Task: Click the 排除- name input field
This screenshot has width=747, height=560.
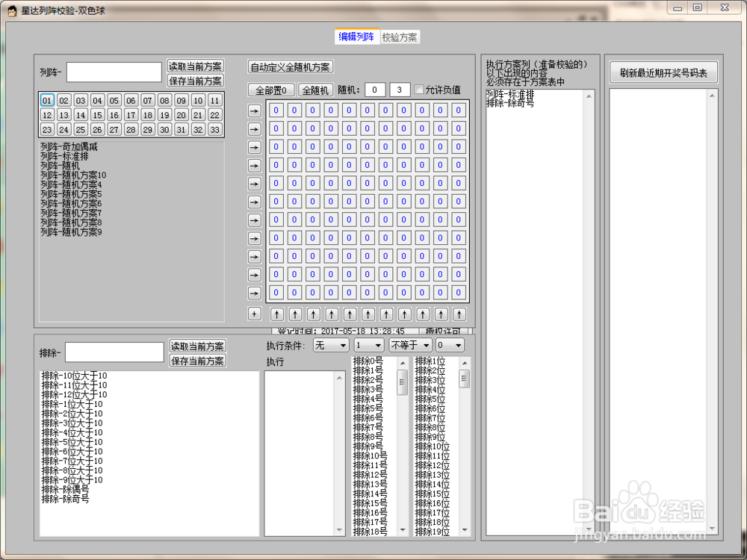Action: tap(114, 352)
